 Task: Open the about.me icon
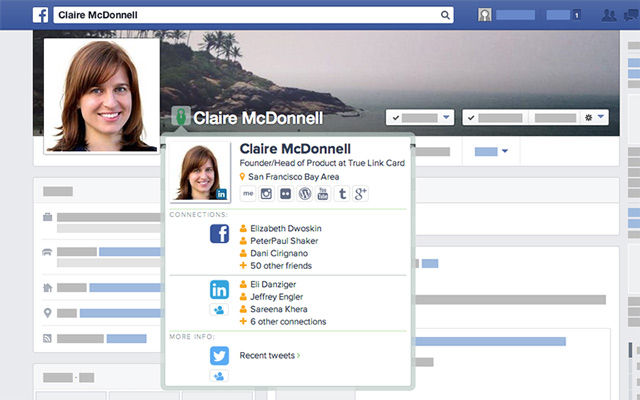point(248,193)
